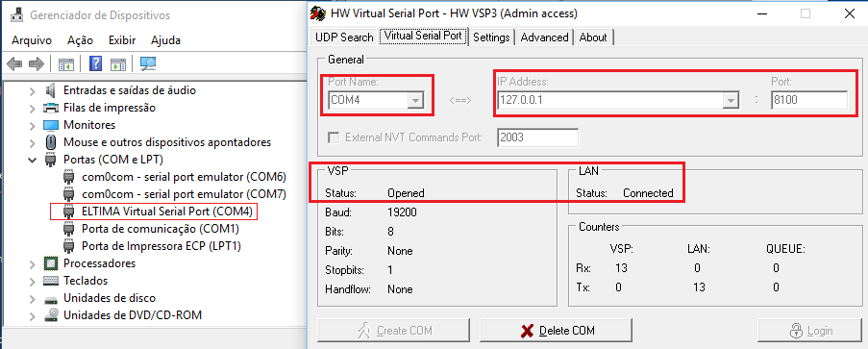Select ELTIMA Virtual Serial Port (COM4) entry
Screen dimensions: 868x349
click(x=167, y=212)
